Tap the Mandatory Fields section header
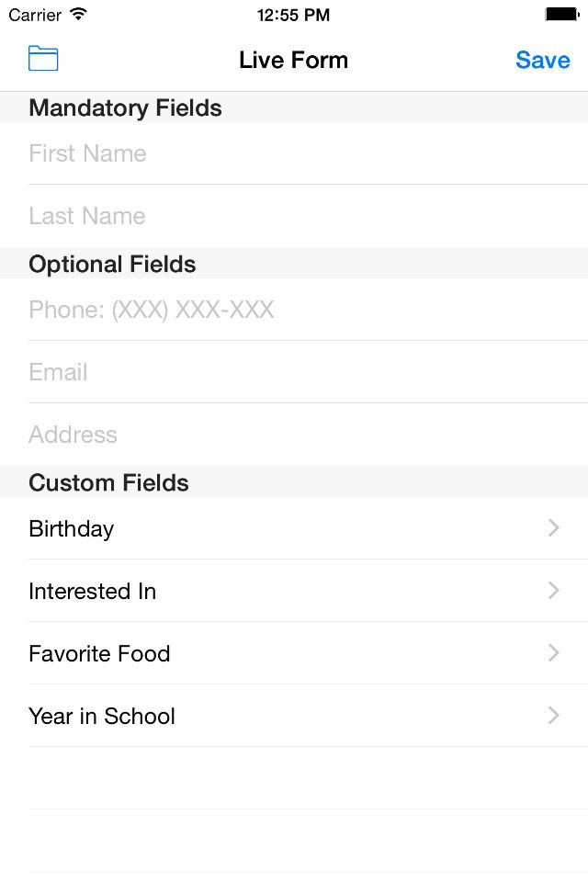The image size is (588, 882). 125,107
